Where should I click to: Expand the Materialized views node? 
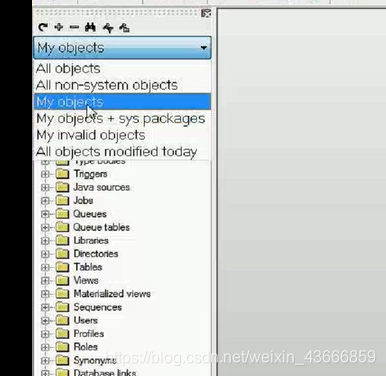(45, 294)
